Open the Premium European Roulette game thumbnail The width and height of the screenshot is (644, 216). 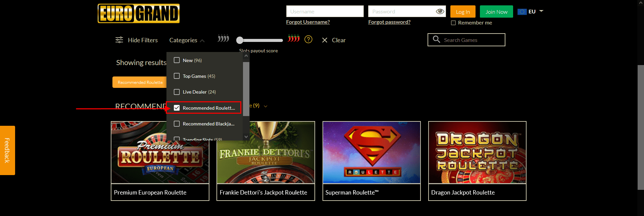point(160,153)
